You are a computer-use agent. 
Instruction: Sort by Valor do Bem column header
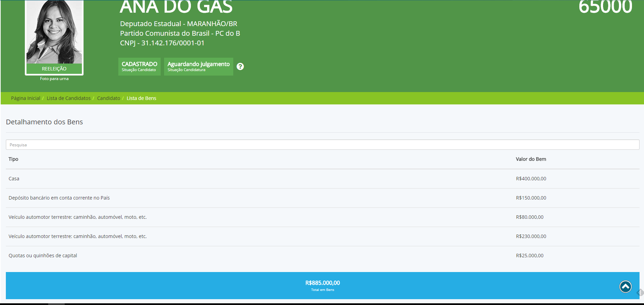[x=531, y=159]
